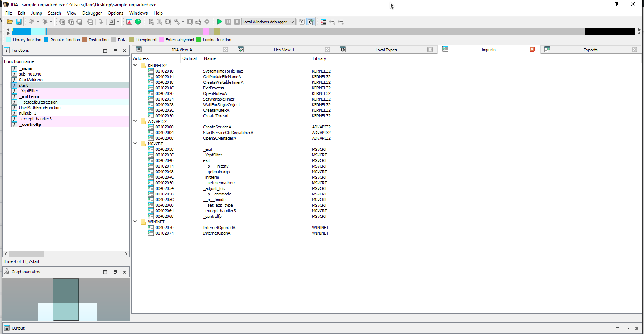This screenshot has width=644, height=334.
Task: Click the Ordinal column header
Action: [x=191, y=58]
